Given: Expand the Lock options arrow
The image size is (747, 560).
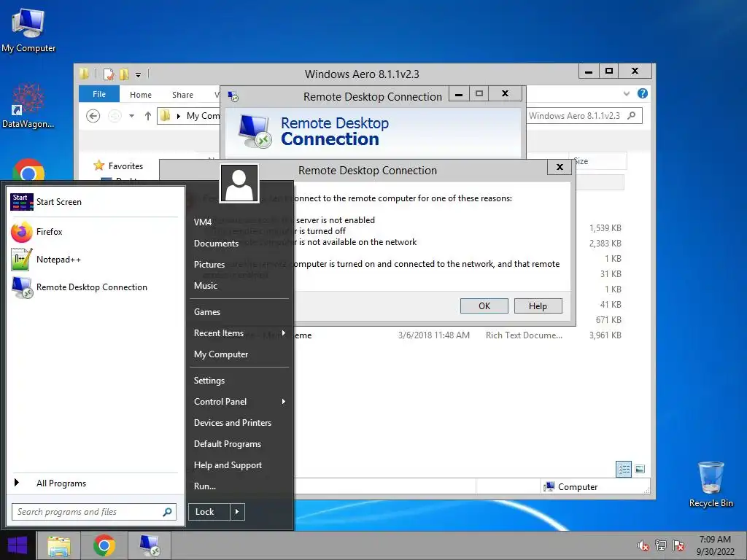Looking at the screenshot, I should pos(237,512).
